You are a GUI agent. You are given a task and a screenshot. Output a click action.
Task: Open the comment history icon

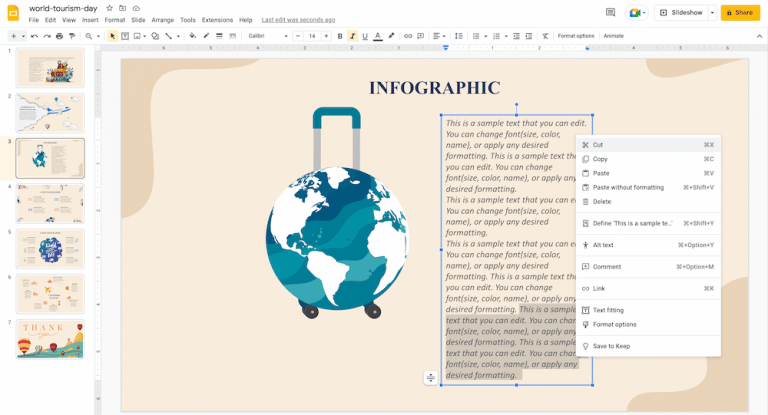pyautogui.click(x=610, y=13)
